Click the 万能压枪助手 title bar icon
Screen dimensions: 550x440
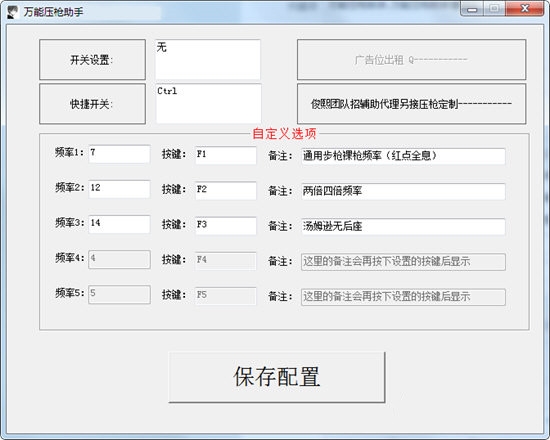(13, 12)
